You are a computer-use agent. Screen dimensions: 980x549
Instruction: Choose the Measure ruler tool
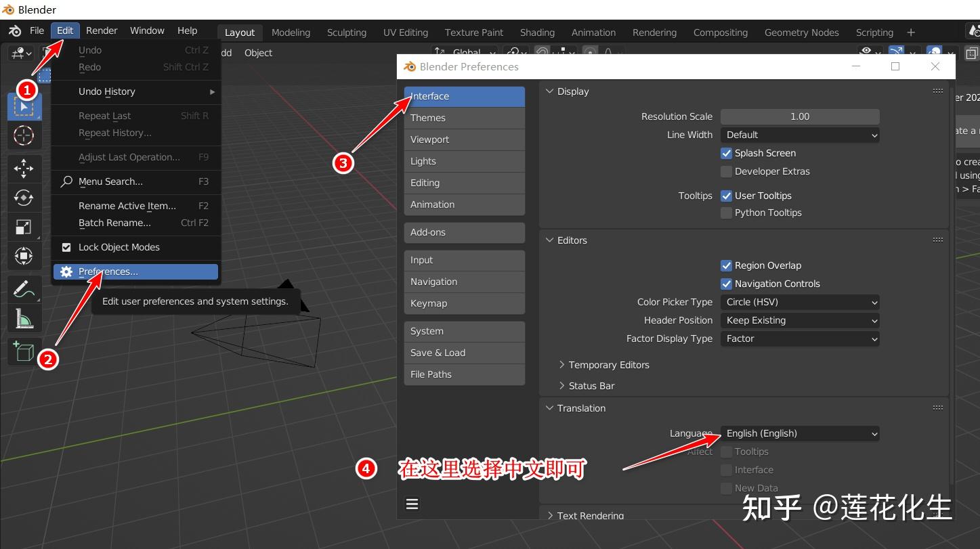click(24, 318)
